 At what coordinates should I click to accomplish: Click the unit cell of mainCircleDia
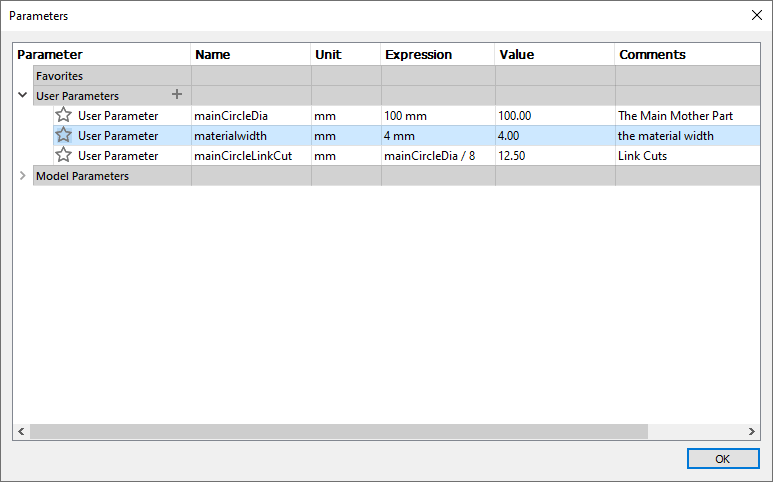click(x=346, y=116)
